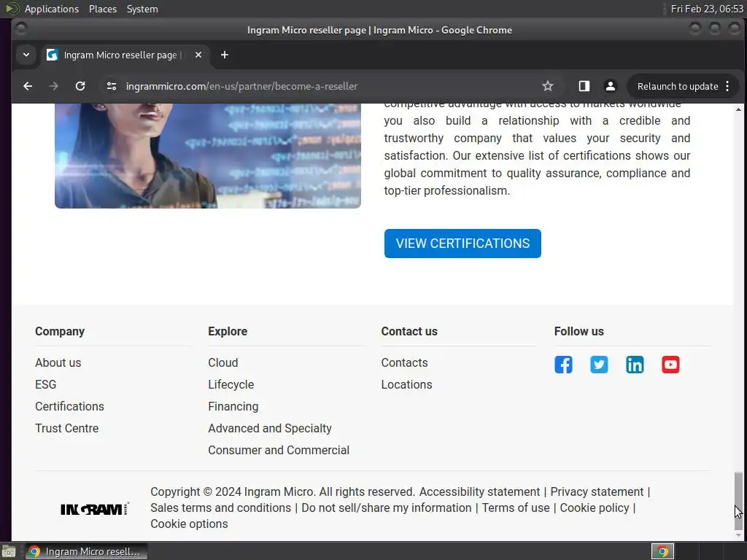Open the Applications menu
The height and width of the screenshot is (560, 747).
(52, 9)
